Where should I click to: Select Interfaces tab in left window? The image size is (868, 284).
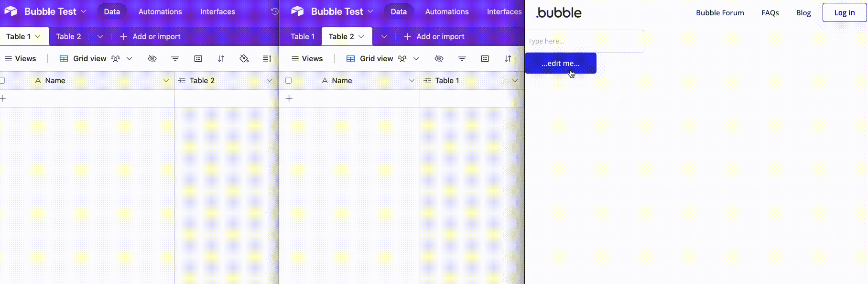(217, 11)
